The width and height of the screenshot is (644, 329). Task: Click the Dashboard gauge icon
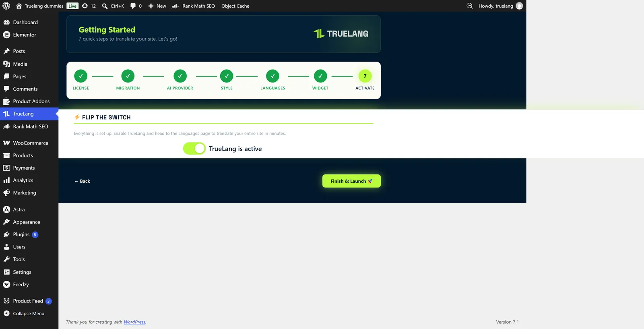pyautogui.click(x=6, y=22)
